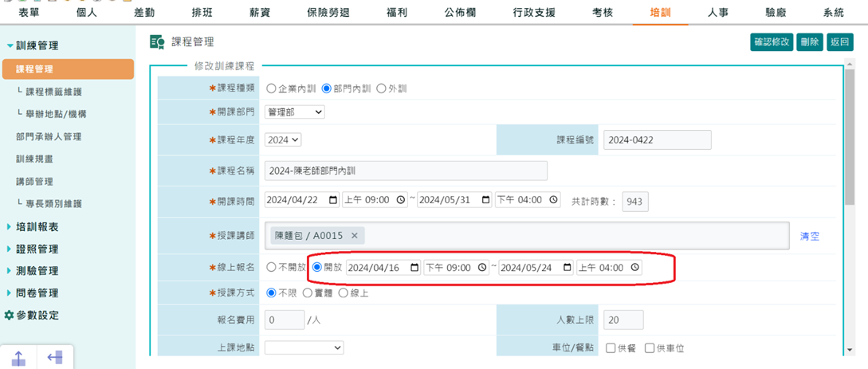Go to 課程管理 in sidebar
The image size is (868, 369).
coord(68,69)
